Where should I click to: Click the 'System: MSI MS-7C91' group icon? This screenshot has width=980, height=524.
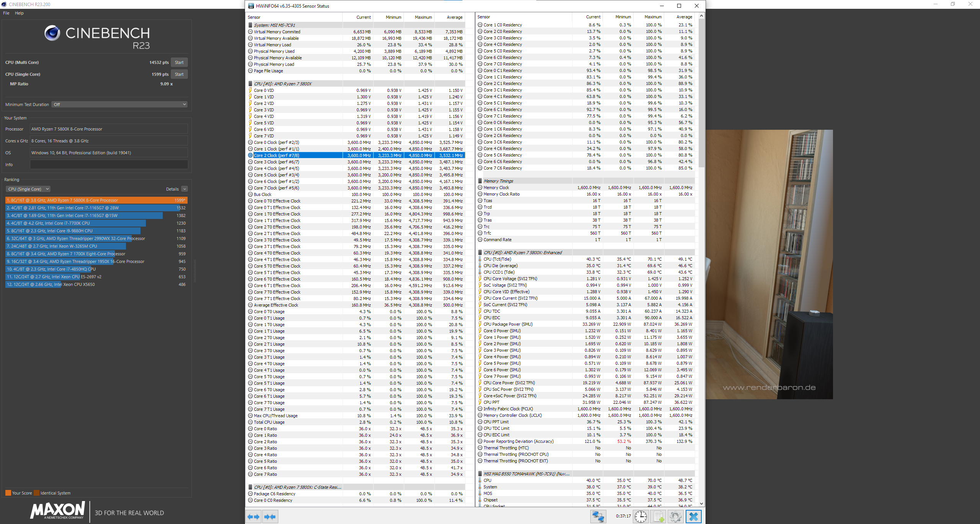250,25
